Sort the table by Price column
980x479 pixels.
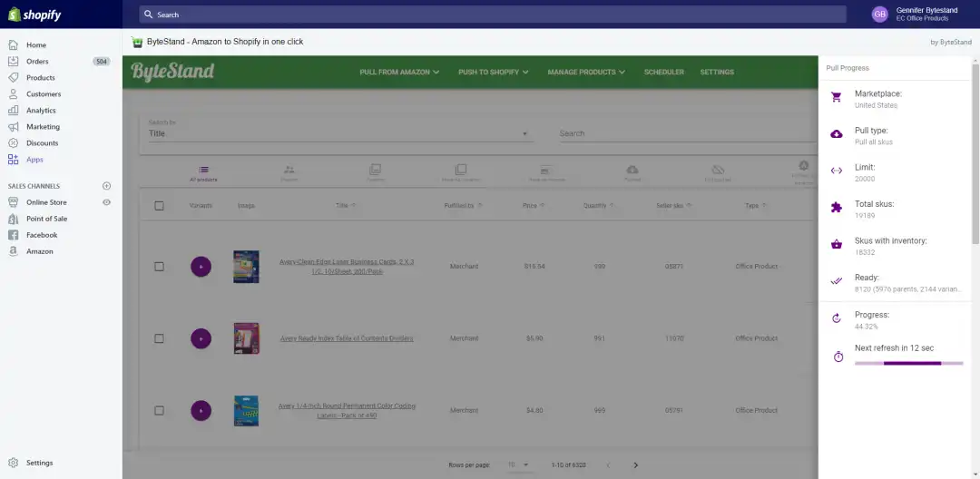(534, 205)
